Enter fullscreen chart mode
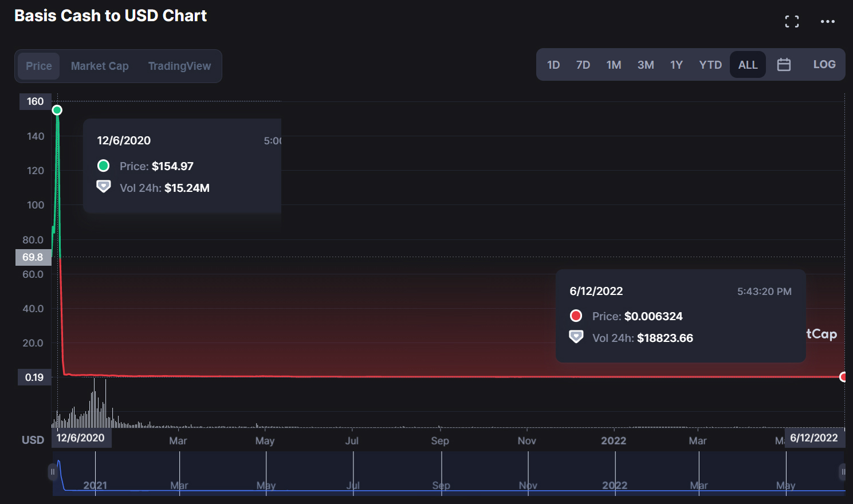 pyautogui.click(x=792, y=22)
